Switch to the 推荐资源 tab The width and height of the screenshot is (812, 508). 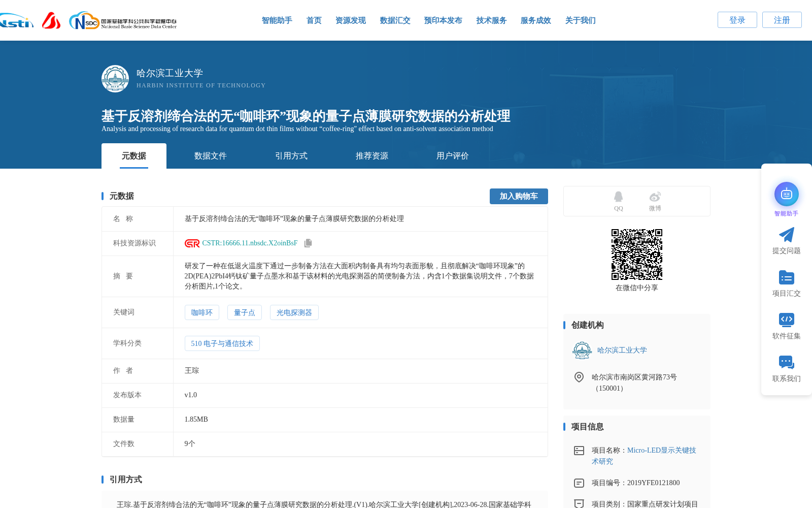372,156
